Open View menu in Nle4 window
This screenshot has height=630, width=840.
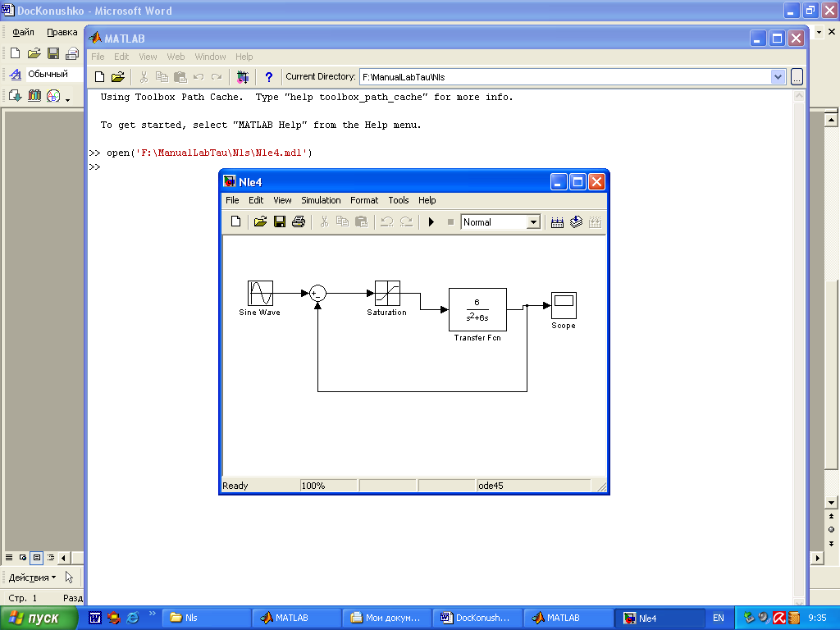click(x=282, y=200)
